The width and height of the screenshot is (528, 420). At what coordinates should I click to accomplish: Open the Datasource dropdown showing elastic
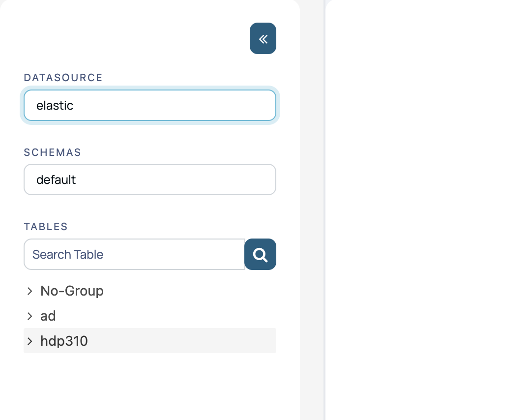pos(150,105)
